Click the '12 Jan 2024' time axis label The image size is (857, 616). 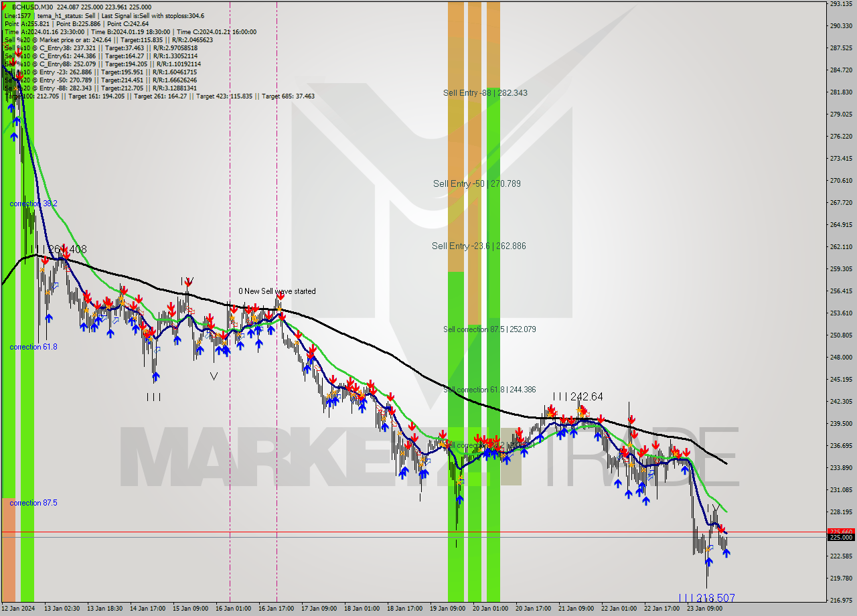point(17,609)
